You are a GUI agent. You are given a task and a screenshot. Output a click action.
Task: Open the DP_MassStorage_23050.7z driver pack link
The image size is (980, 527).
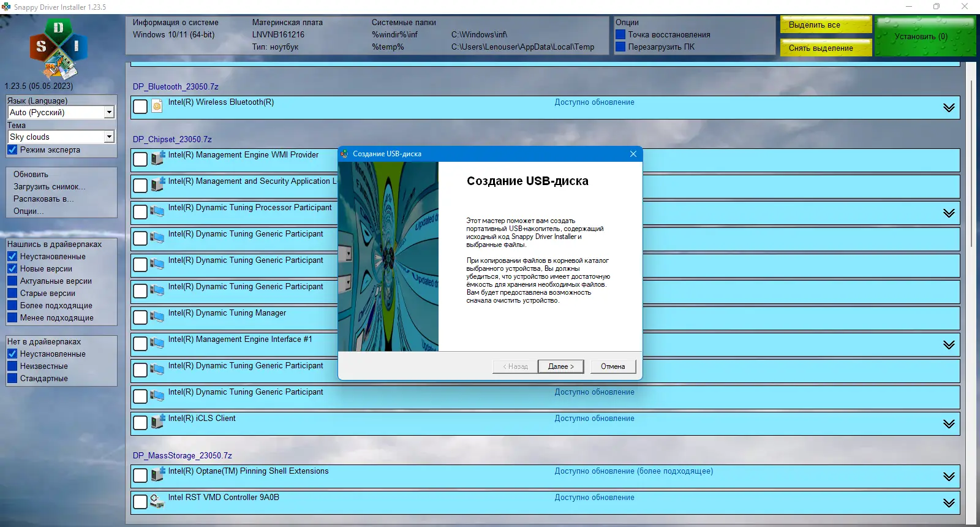point(183,456)
